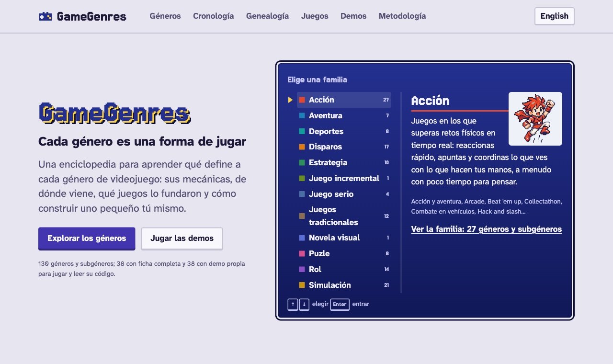Click the count 14 next to Rol
The height and width of the screenshot is (364, 613).
click(386, 269)
